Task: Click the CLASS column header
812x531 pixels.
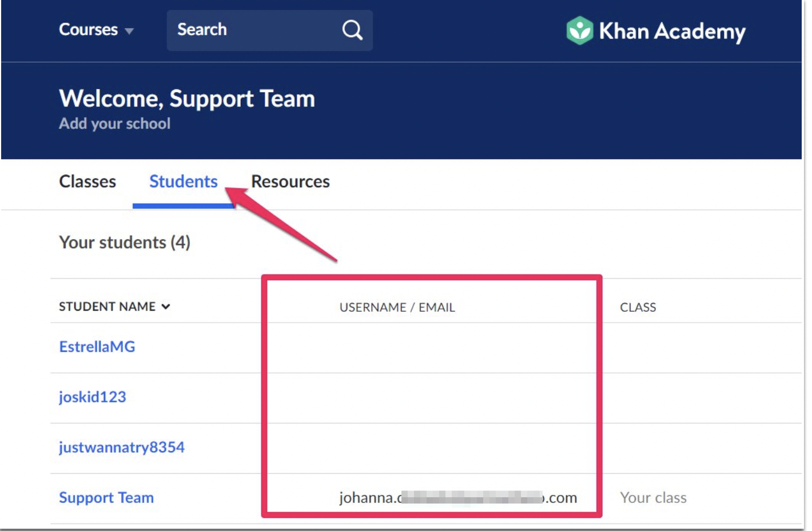Action: point(638,307)
